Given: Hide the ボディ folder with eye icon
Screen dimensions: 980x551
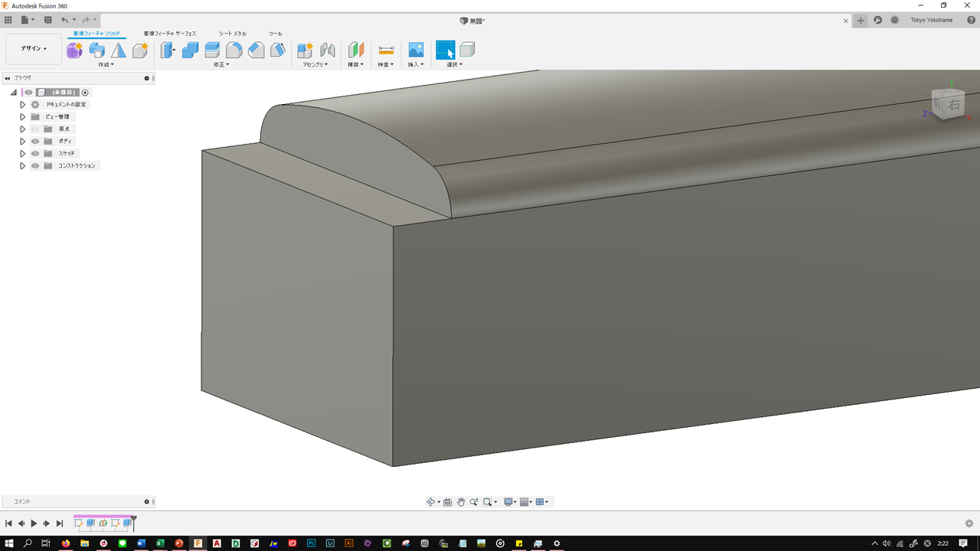Looking at the screenshot, I should [35, 142].
